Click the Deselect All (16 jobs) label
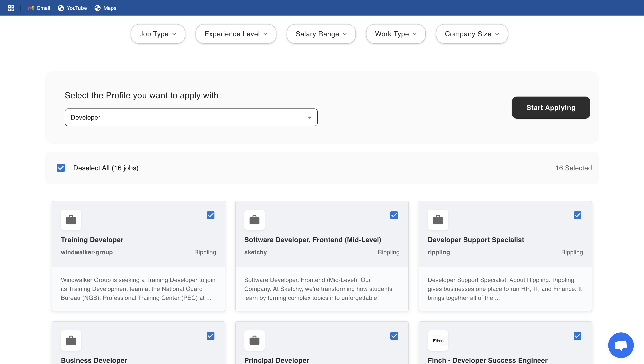 106,168
